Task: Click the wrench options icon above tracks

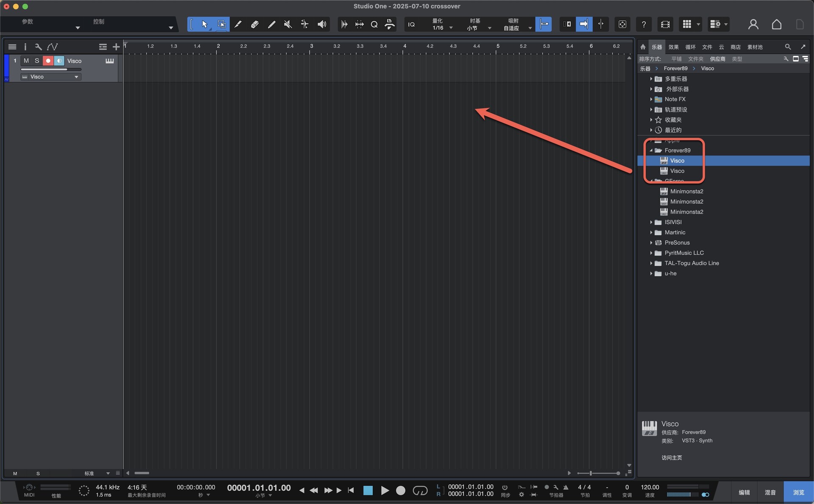Action: (38, 47)
